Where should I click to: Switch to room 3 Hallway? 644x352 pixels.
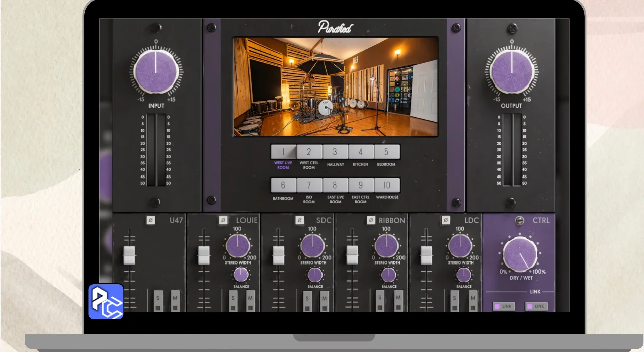click(335, 152)
